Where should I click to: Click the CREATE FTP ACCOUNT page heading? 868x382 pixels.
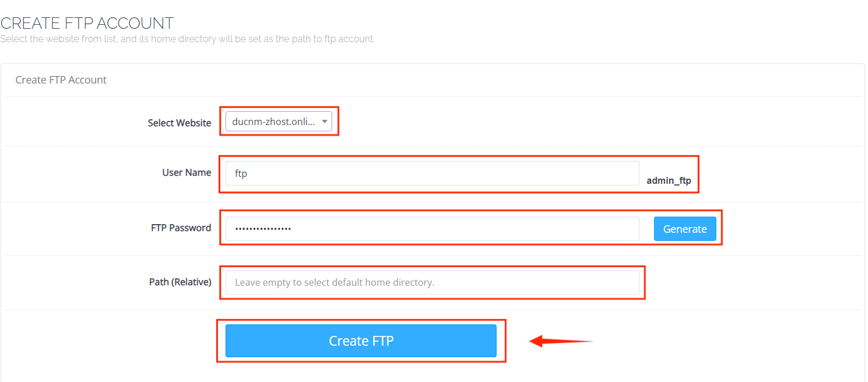click(x=87, y=23)
